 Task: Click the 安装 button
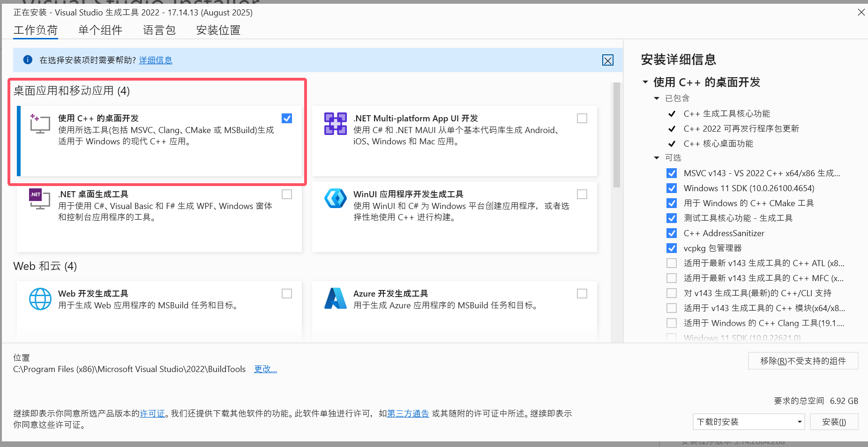pos(834,422)
